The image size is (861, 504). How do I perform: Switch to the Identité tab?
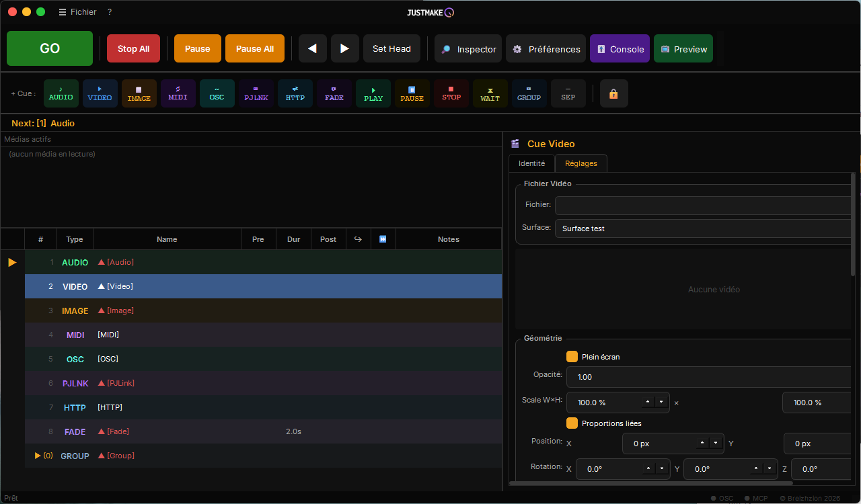(x=532, y=163)
